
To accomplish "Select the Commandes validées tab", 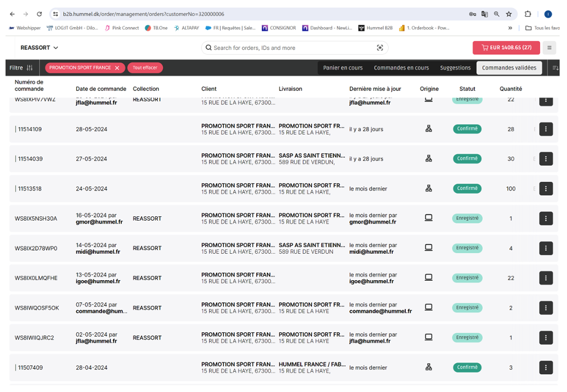I will [x=509, y=68].
